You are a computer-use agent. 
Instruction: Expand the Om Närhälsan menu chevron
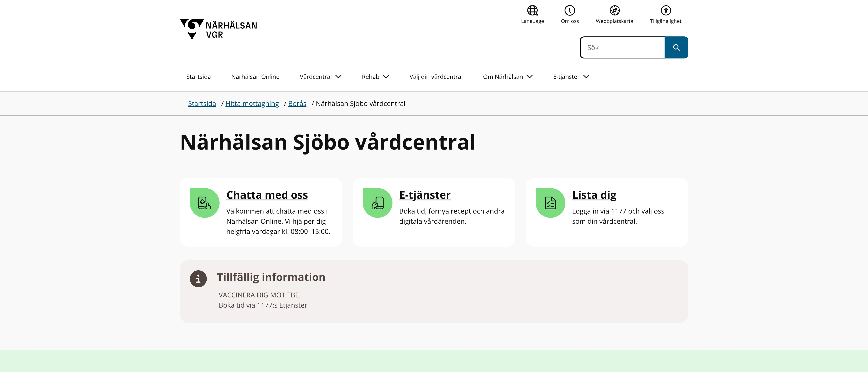pos(529,76)
